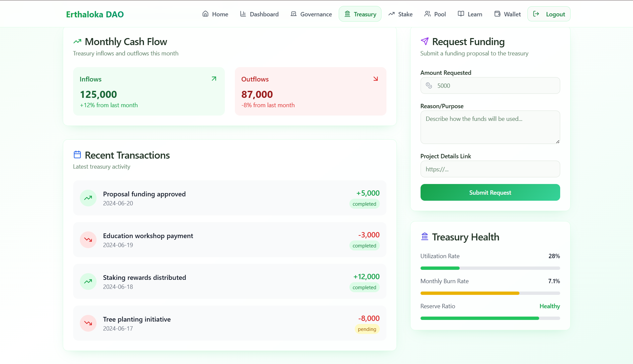Click the Dashboard bar chart icon
Image resolution: width=633 pixels, height=364 pixels.
pos(243,14)
